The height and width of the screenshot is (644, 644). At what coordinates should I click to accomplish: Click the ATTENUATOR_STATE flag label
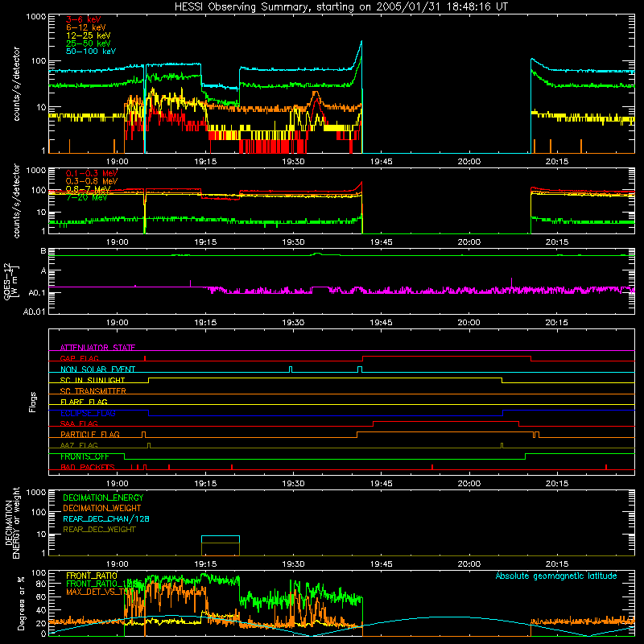(x=97, y=348)
